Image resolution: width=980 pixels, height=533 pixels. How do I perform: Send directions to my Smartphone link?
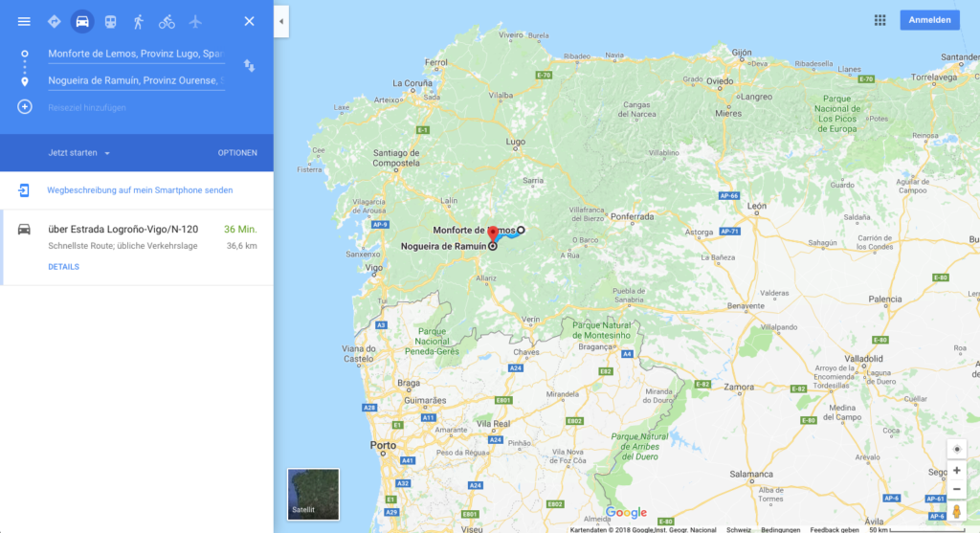coord(140,190)
